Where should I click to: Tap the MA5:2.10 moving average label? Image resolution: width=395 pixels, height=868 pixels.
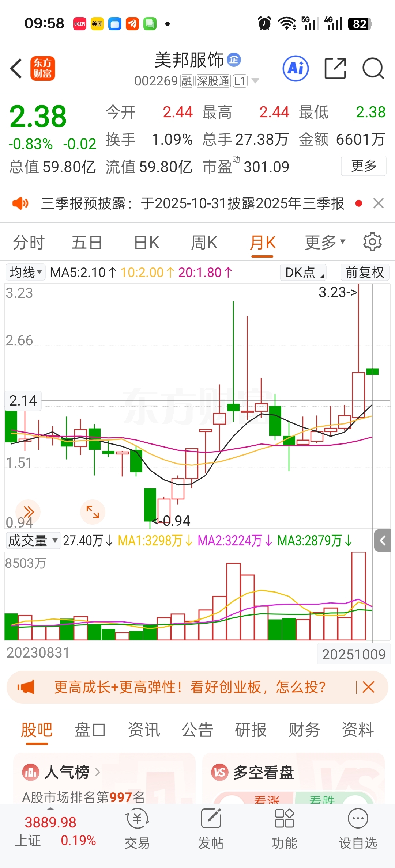point(83,272)
